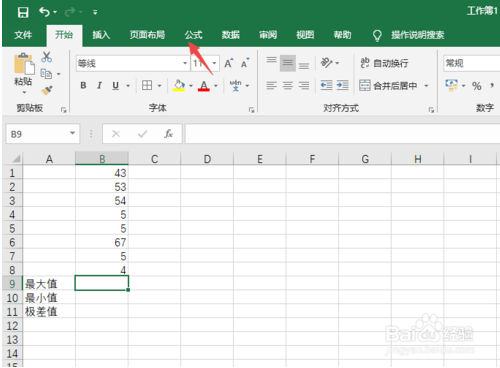Click the Align Right icon
Screen dimensions: 500x368
[x=304, y=86]
